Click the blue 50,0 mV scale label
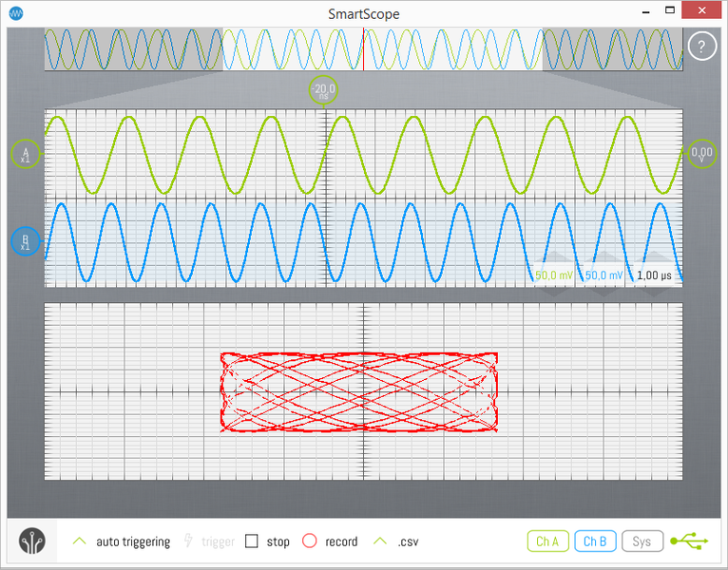 click(x=603, y=275)
